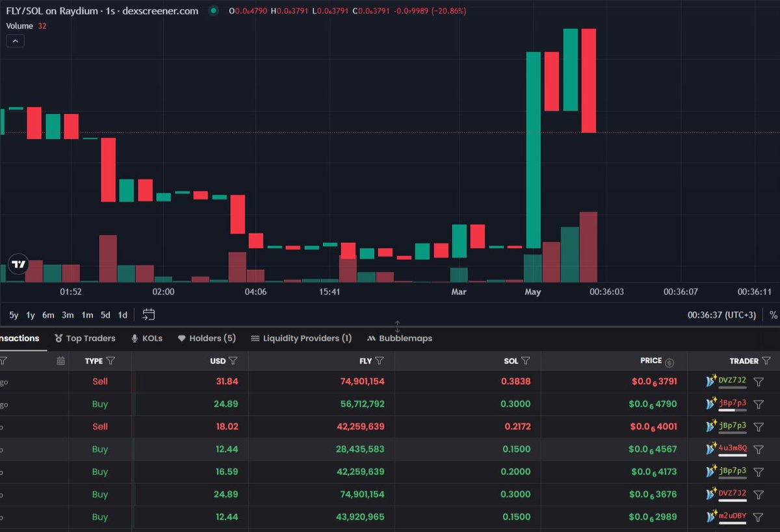This screenshot has width=780, height=532.
Task: Open trader DVZ7J2 link in Sell row
Action: [x=733, y=381]
